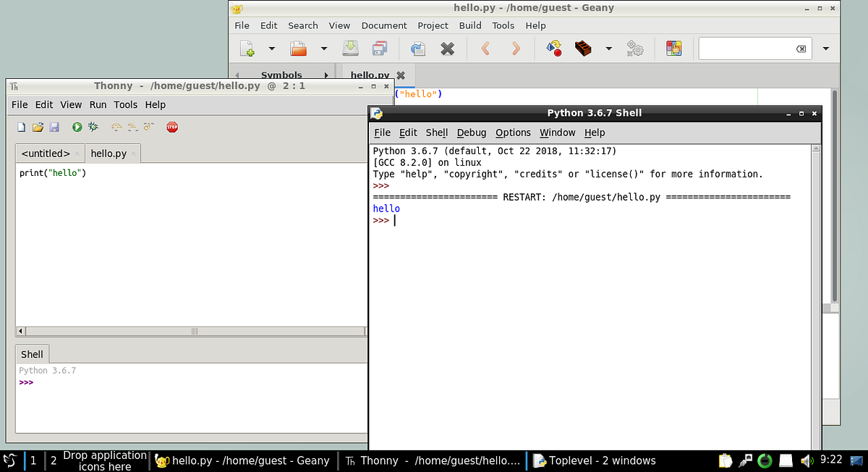Open the dropdown beside Geany's Build brick icon
Image resolution: width=868 pixels, height=472 pixels.
click(x=608, y=49)
